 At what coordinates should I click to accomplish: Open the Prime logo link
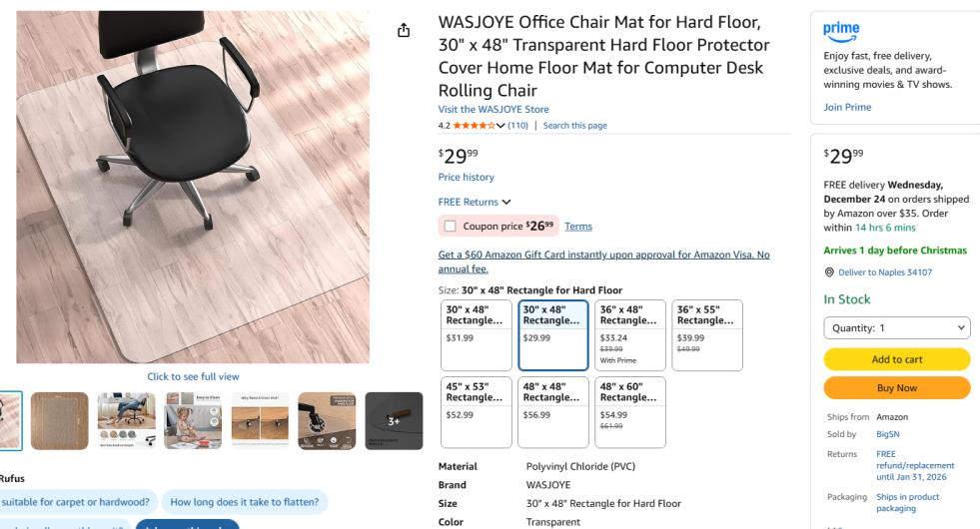pos(841,32)
